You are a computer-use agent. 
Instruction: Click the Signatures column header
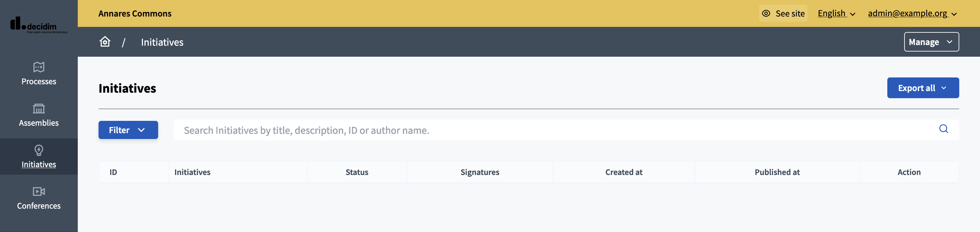click(479, 172)
